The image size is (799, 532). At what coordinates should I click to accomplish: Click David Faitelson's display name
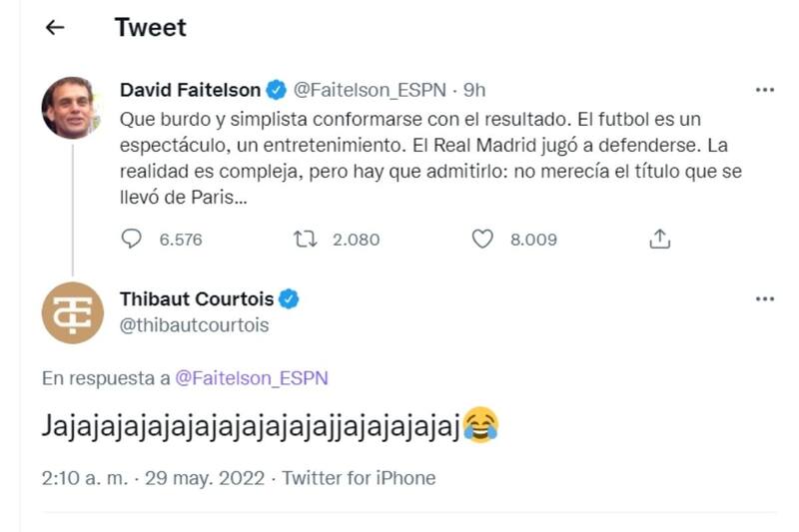pos(190,90)
